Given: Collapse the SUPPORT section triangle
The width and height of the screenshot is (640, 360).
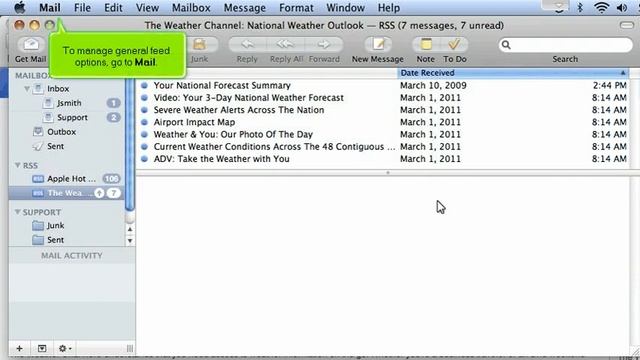Looking at the screenshot, I should pyautogui.click(x=18, y=212).
